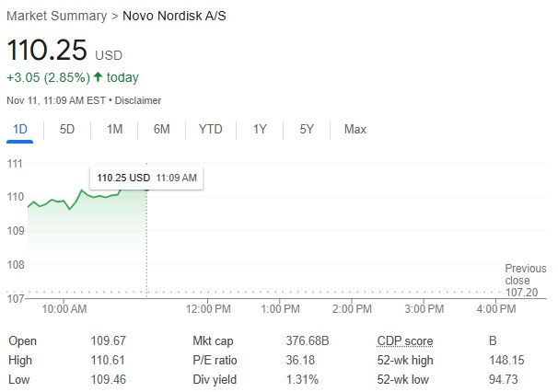The image size is (558, 392).
Task: Click the CDP score label
Action: coord(405,340)
